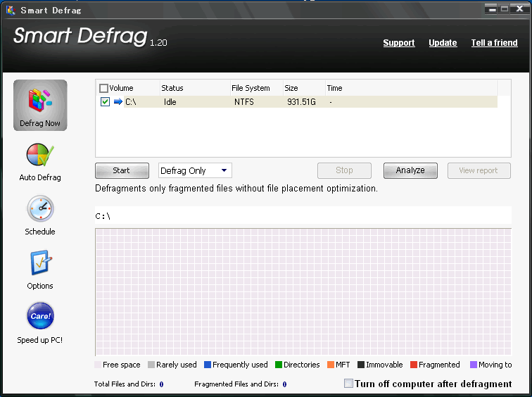The image size is (532, 397).
Task: Click the Immovable black legend swatch
Action: pyautogui.click(x=361, y=365)
